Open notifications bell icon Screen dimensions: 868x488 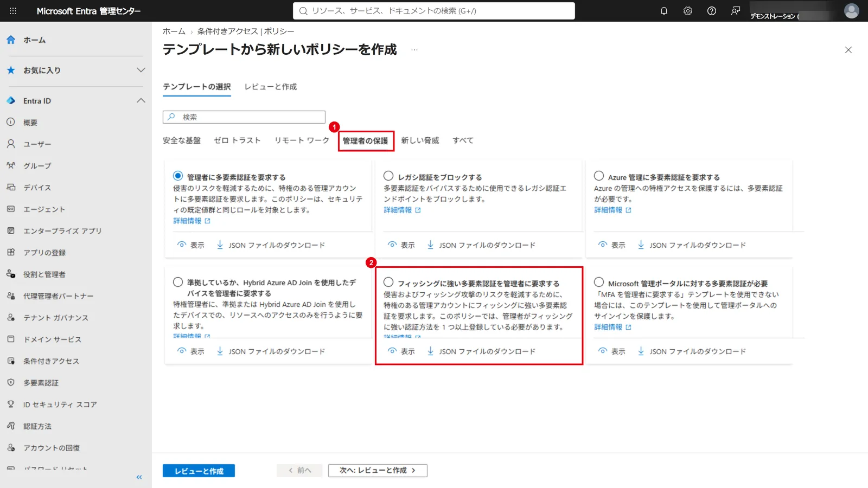[x=664, y=11]
